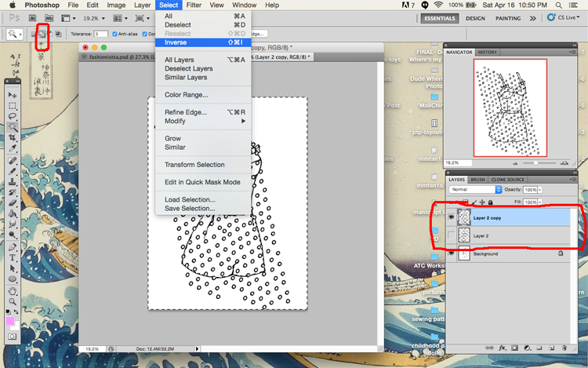
Task: Select the Eraser tool
Action: tap(13, 203)
